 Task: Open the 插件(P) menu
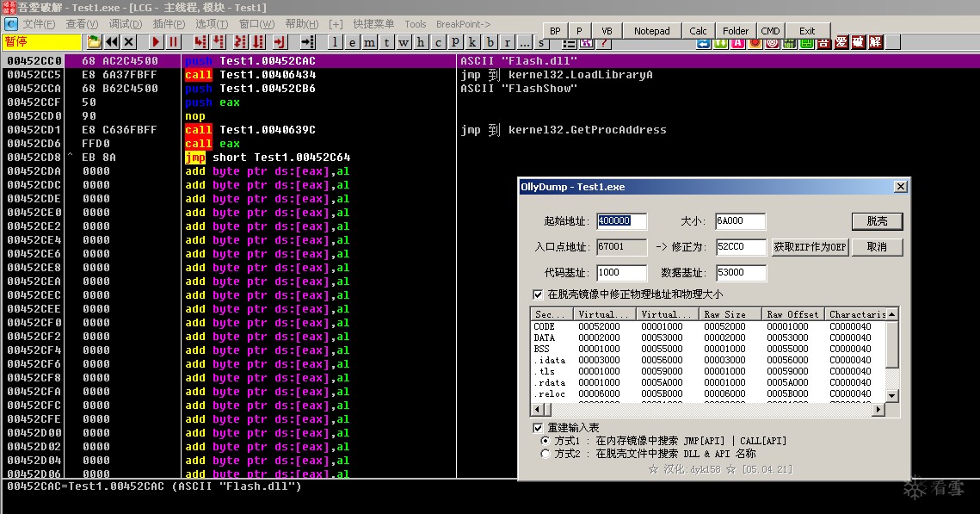[x=169, y=24]
